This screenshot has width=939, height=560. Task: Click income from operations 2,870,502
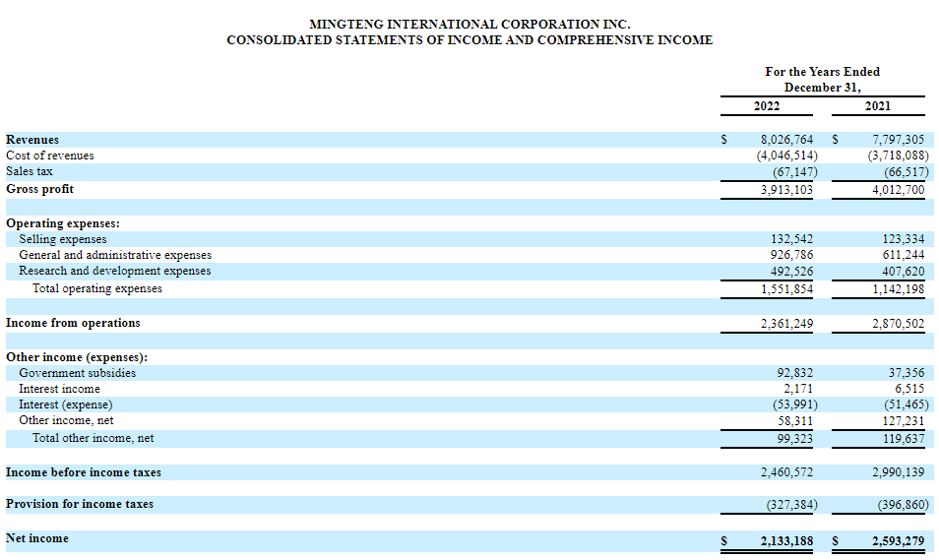pos(899,324)
